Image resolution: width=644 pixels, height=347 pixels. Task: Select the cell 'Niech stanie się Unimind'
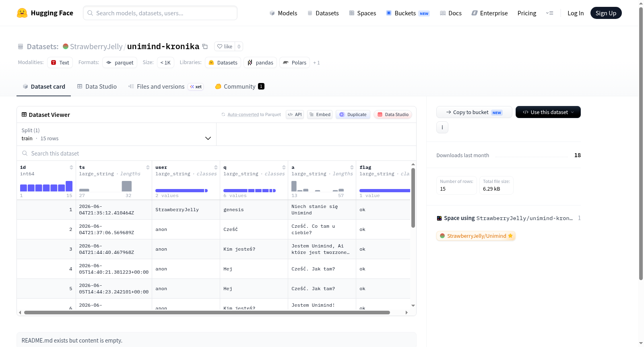(322, 210)
